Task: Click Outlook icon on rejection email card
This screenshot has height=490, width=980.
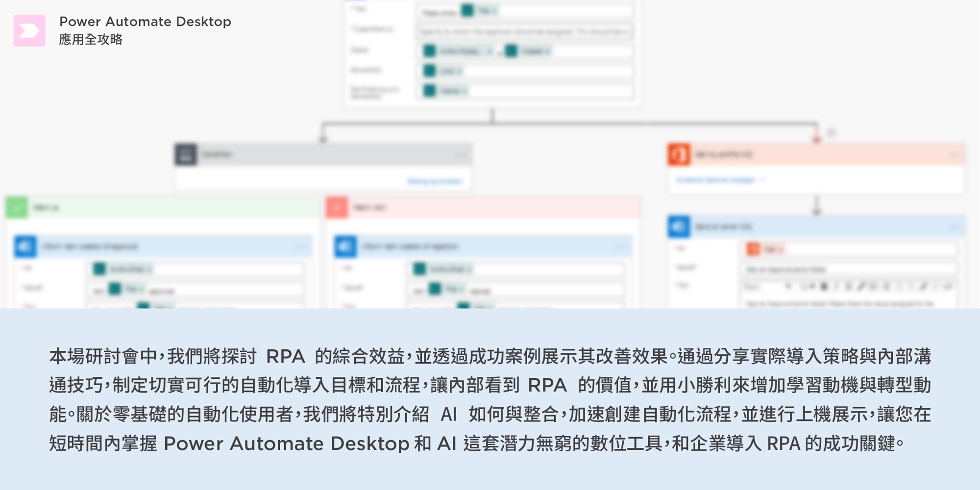Action: [345, 246]
